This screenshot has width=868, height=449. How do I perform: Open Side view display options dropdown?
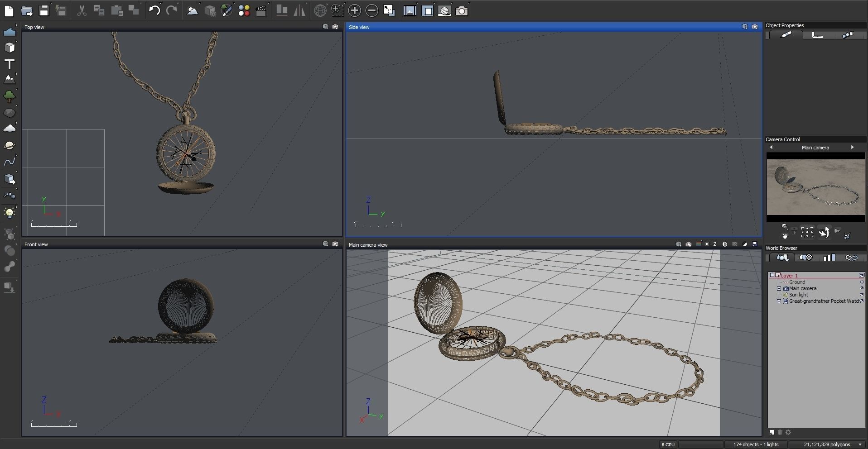[745, 27]
